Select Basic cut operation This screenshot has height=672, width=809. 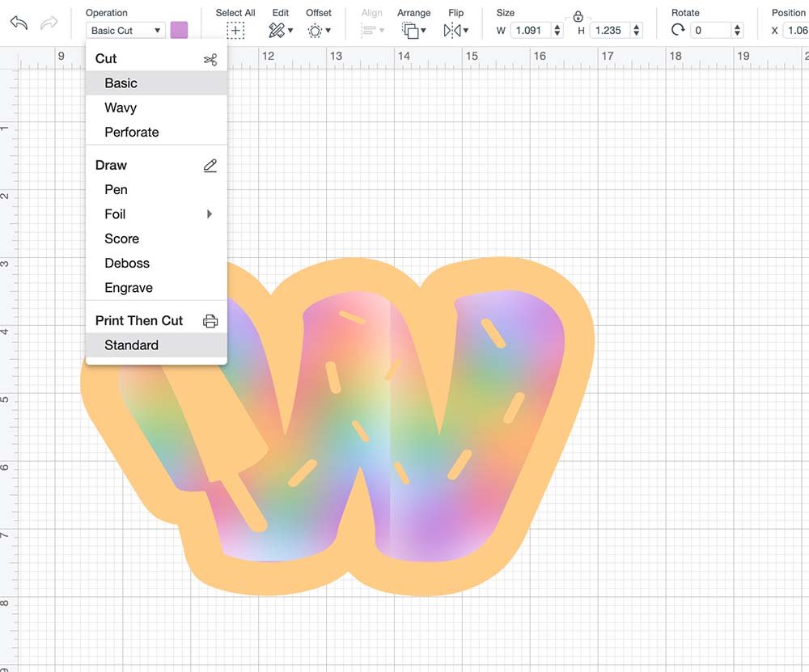click(x=156, y=83)
